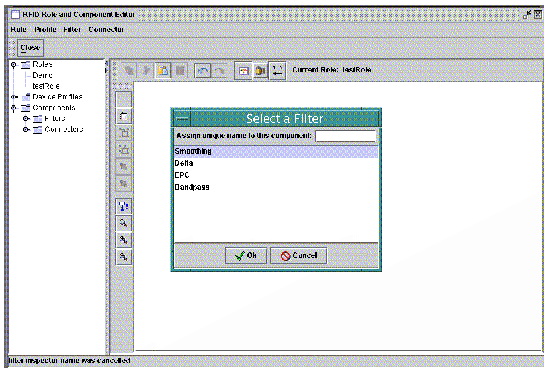The width and height of the screenshot is (549, 374).
Task: Collapse the Roles tree node
Action: 14,65
